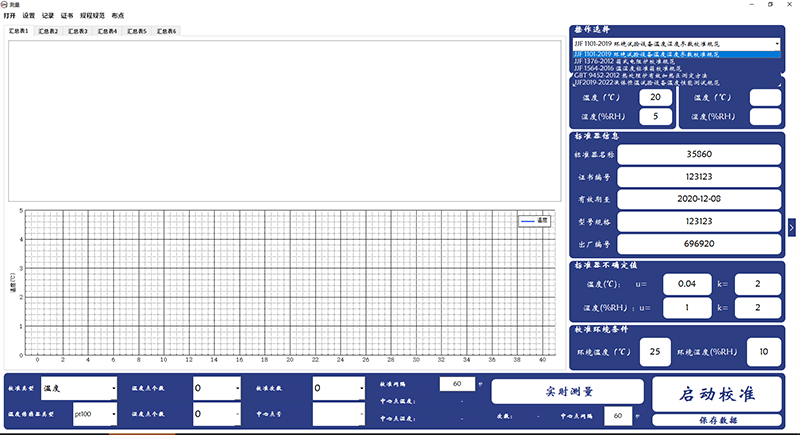Select the JJF2019-2022 option
Screen dimensions: 800x435
677,83
